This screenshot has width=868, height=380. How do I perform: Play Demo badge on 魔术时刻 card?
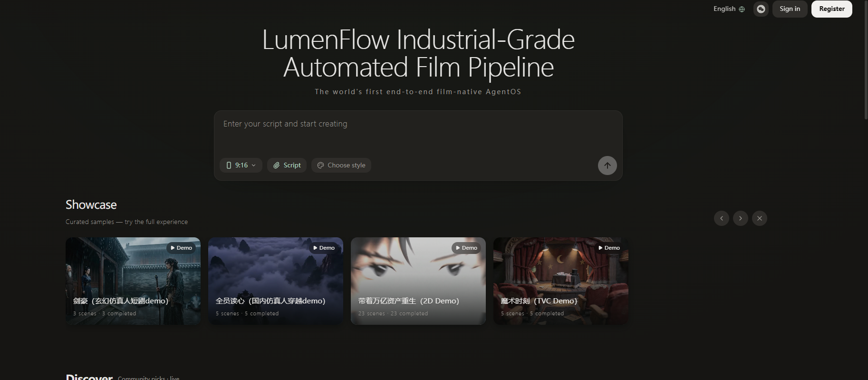click(609, 248)
